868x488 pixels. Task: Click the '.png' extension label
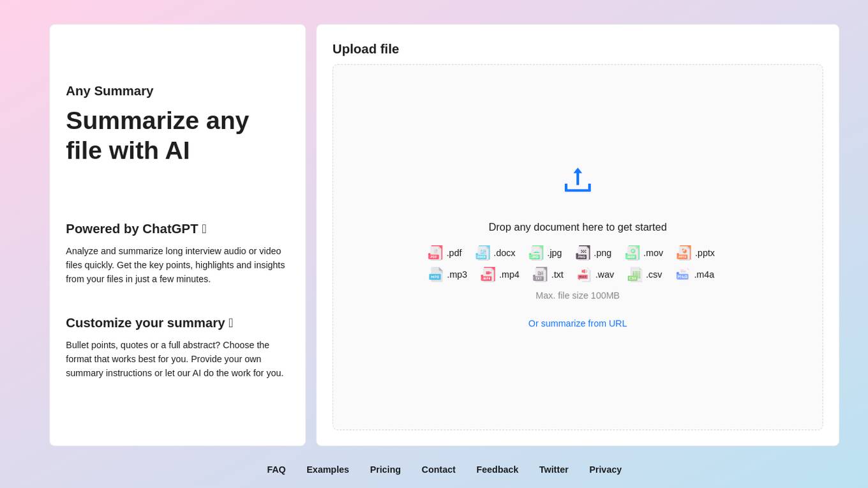coord(602,253)
